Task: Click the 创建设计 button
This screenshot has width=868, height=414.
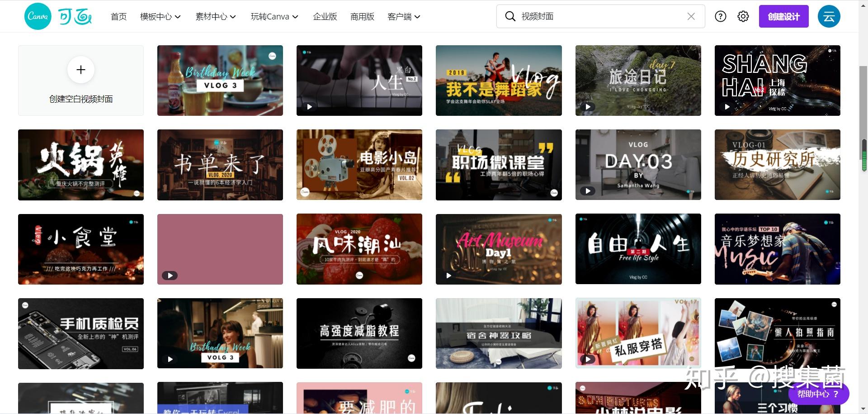Action: click(x=783, y=16)
